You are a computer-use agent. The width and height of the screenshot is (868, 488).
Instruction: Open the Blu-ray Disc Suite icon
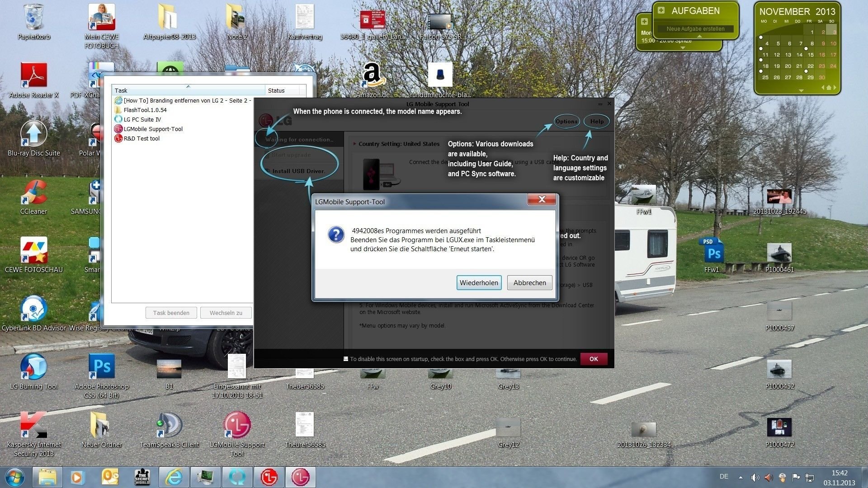pyautogui.click(x=34, y=138)
